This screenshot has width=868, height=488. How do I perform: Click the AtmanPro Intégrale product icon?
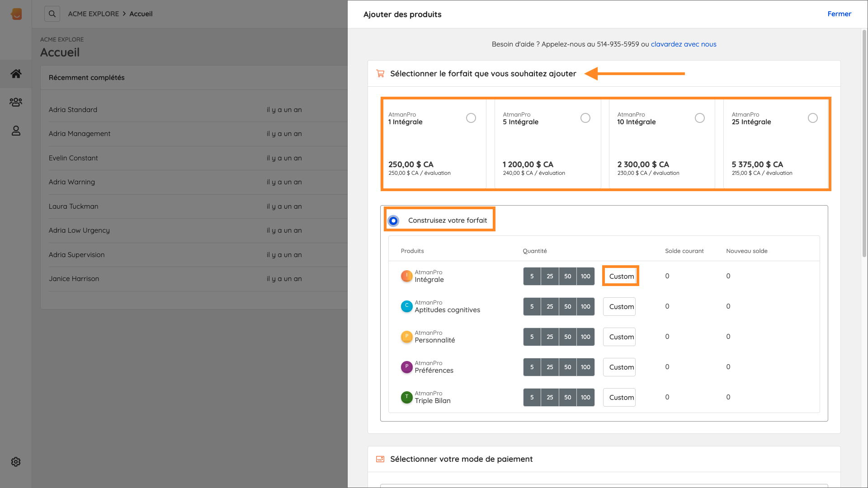(406, 276)
